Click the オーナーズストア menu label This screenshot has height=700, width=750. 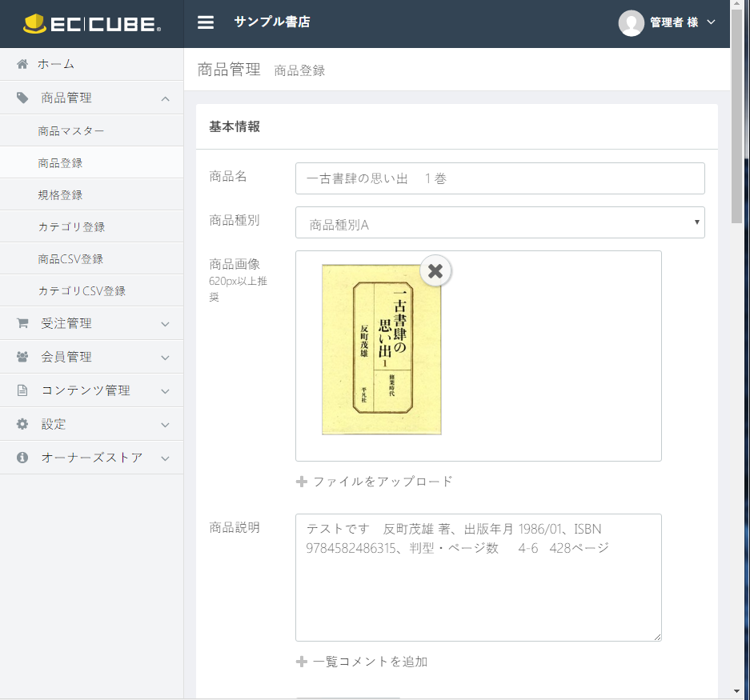[92, 458]
